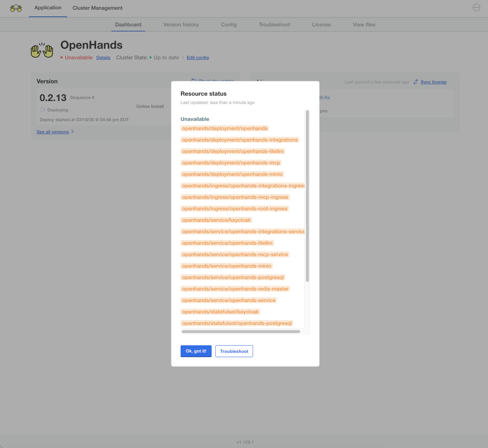The height and width of the screenshot is (448, 488).
Task: Select openhands/ingress/openhands-root-ingress entry
Action: [235, 209]
